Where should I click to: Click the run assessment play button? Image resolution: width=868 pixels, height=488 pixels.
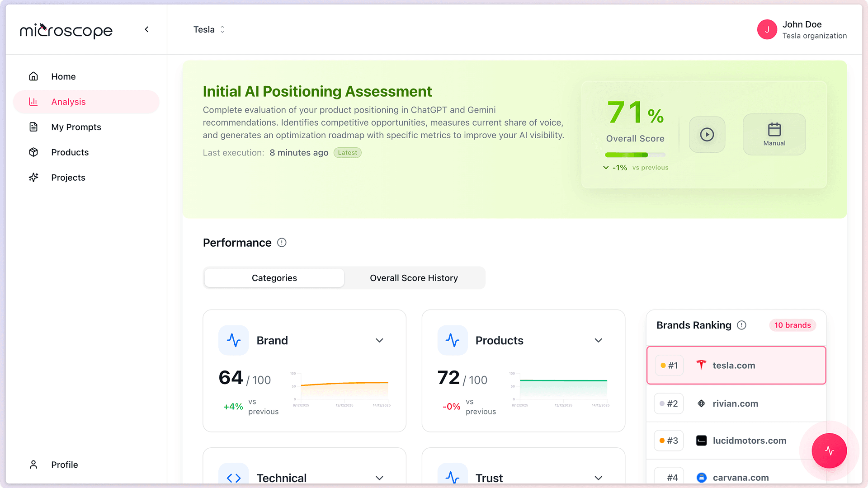pos(707,134)
